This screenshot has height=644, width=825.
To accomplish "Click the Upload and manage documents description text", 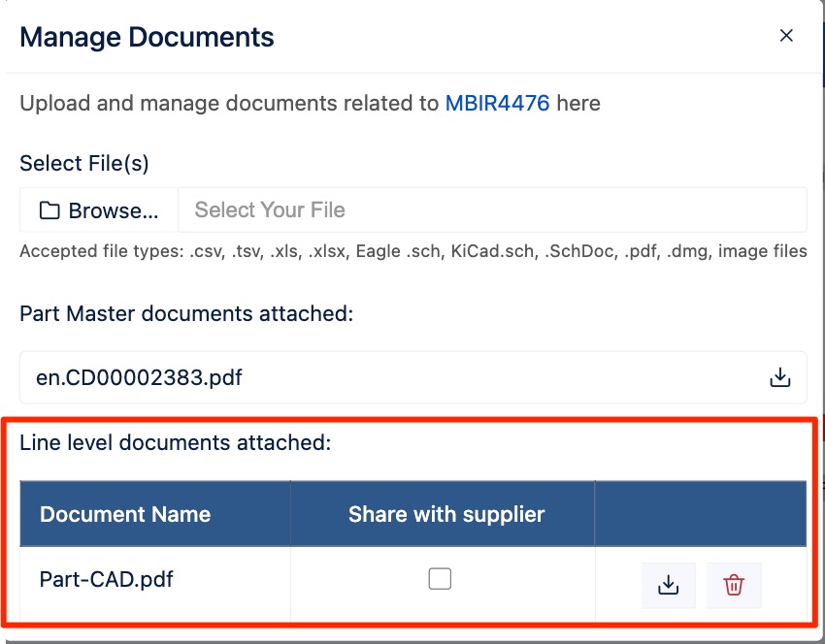I will point(310,103).
